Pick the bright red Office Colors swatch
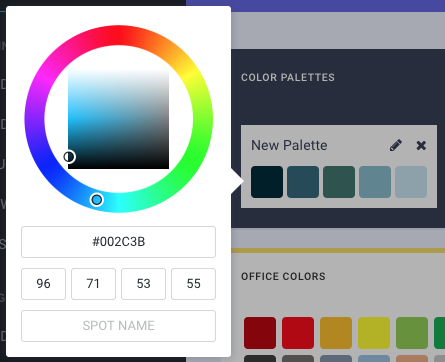This screenshot has height=362, width=445. 298,333
